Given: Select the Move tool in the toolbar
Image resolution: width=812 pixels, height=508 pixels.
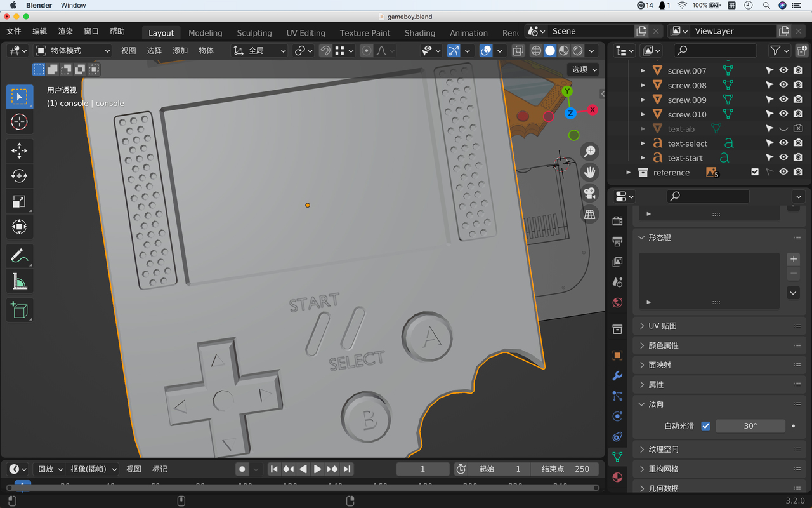Looking at the screenshot, I should [19, 150].
